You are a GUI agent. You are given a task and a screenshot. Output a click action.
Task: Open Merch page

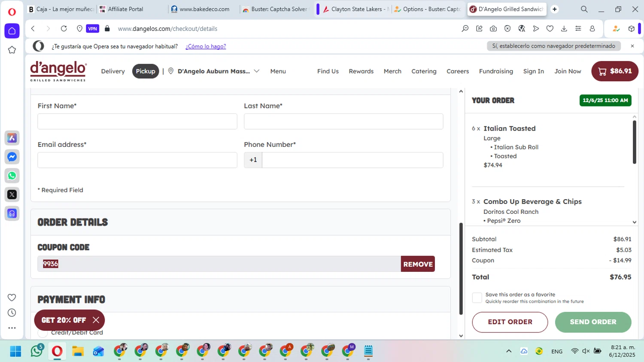392,71
